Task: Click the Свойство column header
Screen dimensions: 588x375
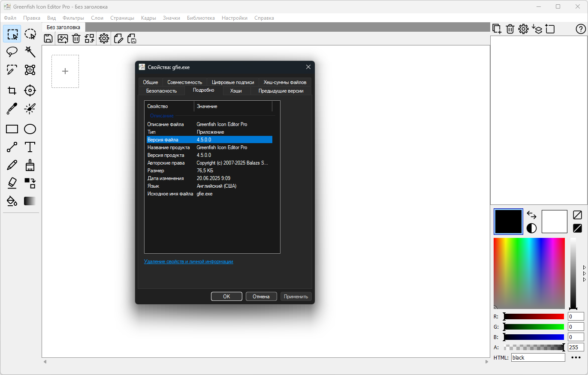Action: point(170,106)
